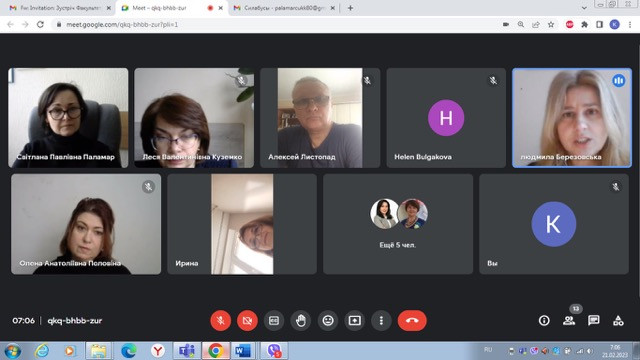
Task: Close the Силабусы tab
Action: pos(333,8)
